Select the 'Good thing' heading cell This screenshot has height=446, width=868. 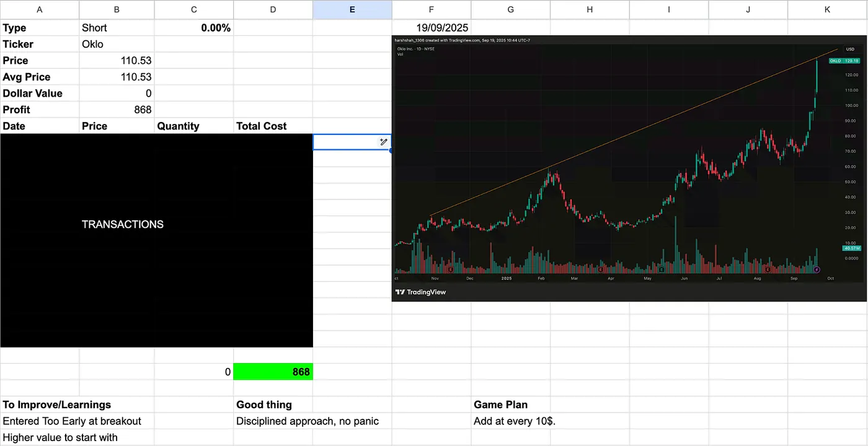click(x=273, y=404)
